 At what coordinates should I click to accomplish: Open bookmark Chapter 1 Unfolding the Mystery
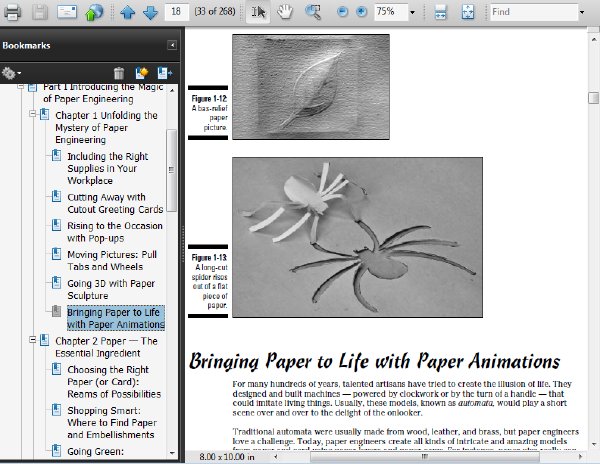(x=106, y=127)
